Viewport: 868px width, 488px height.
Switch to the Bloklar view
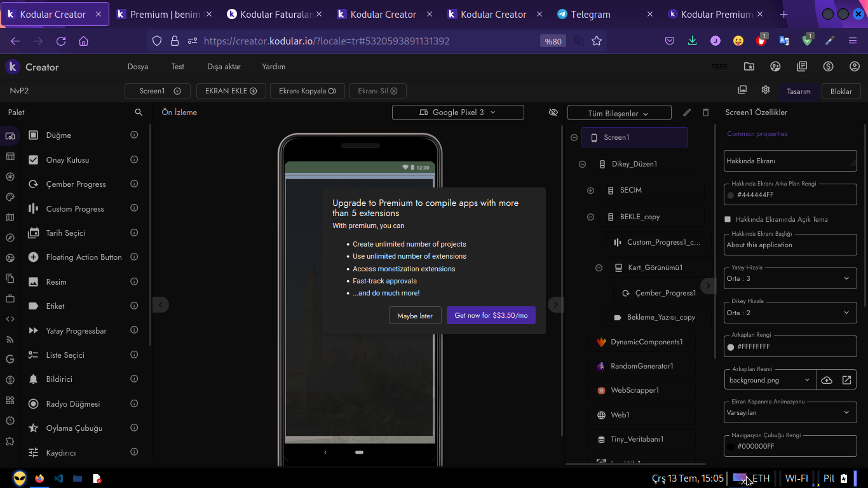click(841, 91)
